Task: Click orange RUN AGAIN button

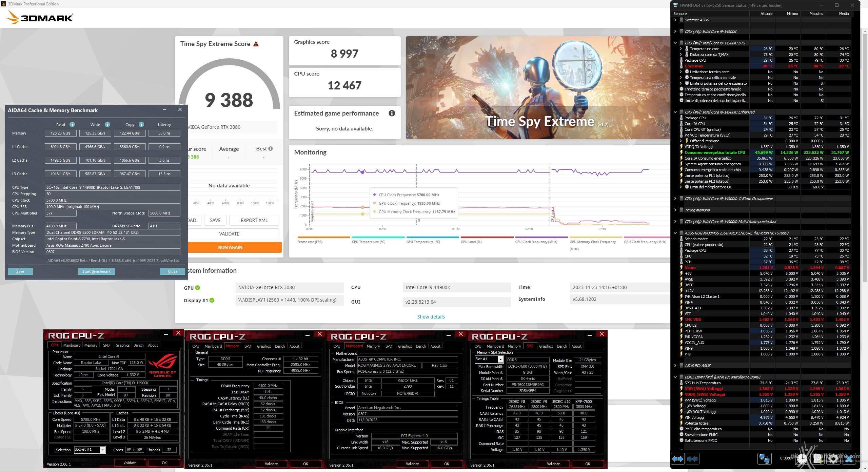Action: (x=235, y=247)
